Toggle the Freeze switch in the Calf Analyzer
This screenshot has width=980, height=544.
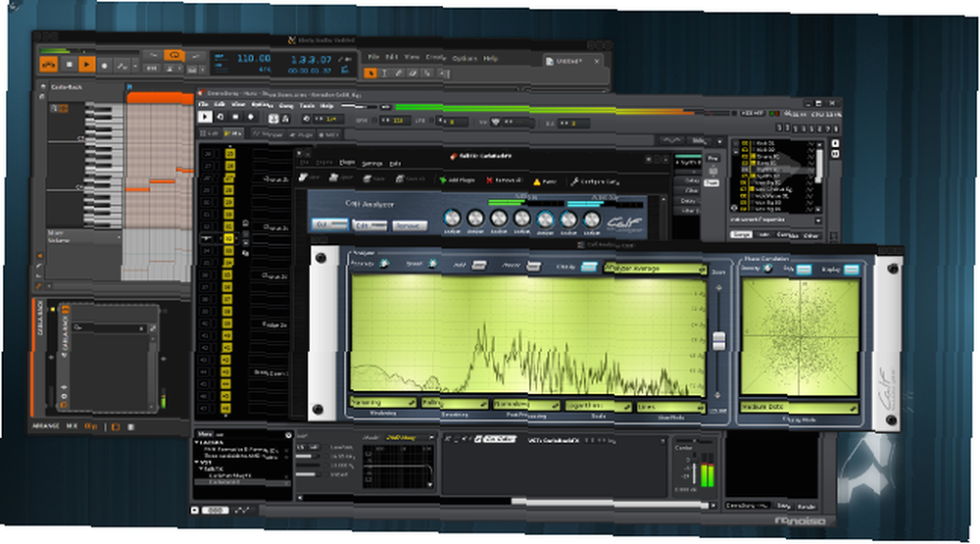(x=533, y=267)
